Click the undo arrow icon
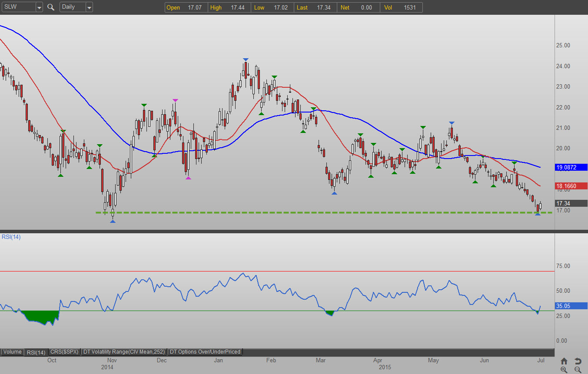This screenshot has height=374, width=588. pos(578,361)
